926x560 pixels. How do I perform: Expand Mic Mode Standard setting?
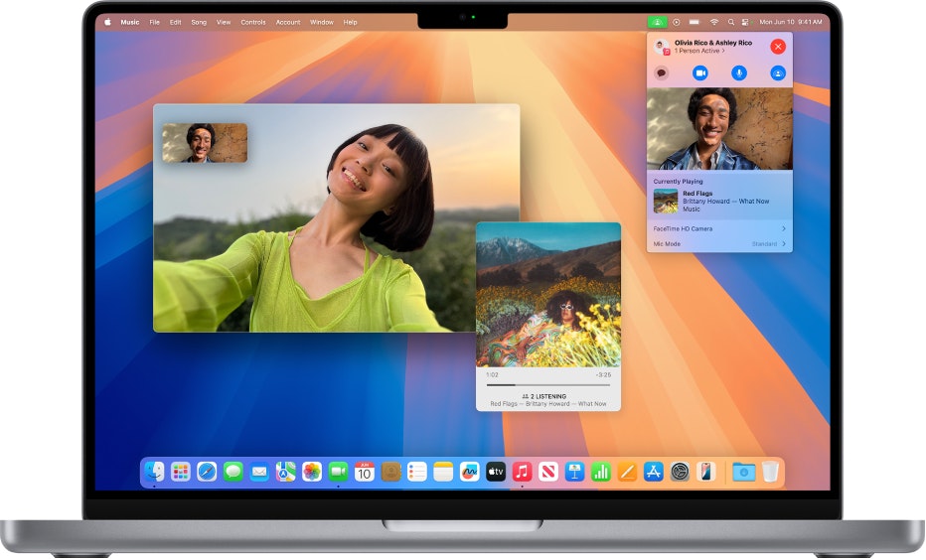coord(783,243)
